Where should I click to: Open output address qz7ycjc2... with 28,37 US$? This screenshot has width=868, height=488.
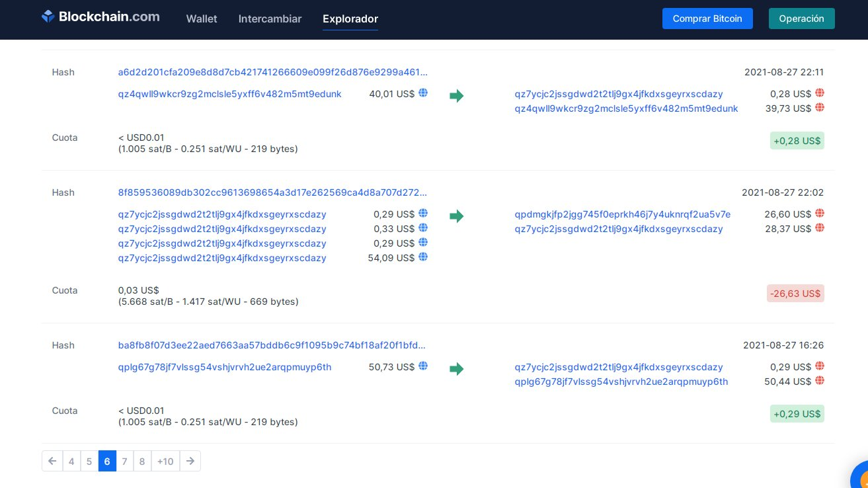coord(619,229)
